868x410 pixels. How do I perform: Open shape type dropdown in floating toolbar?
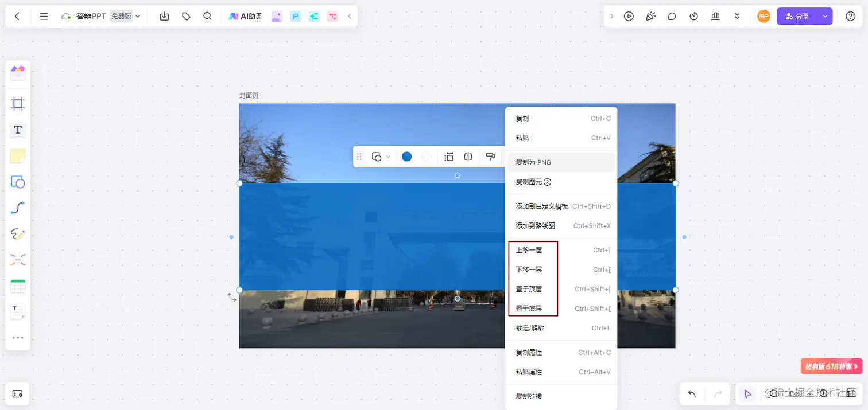[x=381, y=157]
